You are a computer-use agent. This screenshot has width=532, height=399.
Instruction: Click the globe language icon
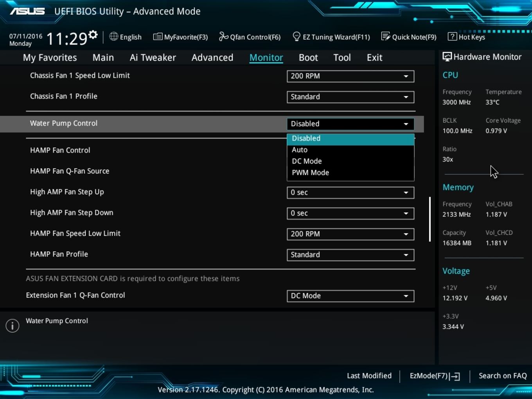113,36
